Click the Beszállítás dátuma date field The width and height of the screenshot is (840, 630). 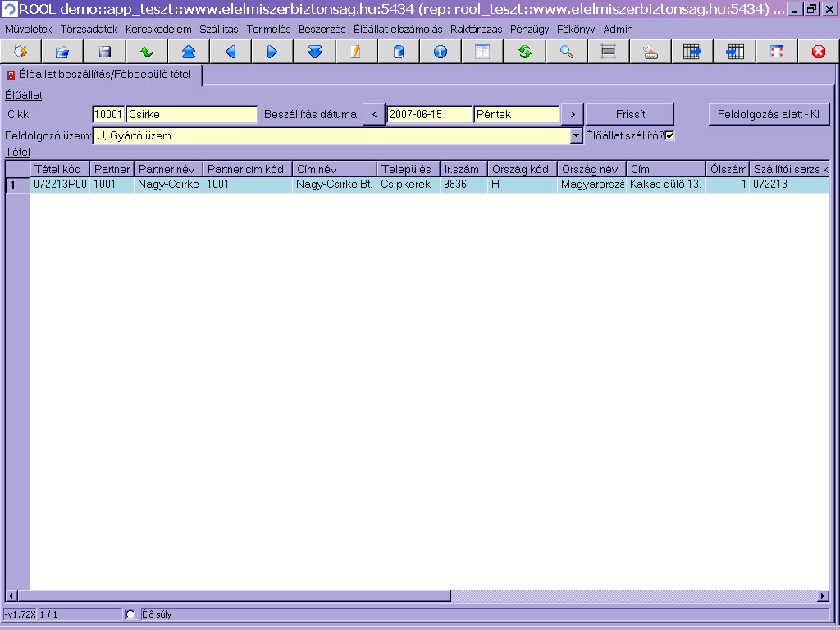(x=429, y=114)
